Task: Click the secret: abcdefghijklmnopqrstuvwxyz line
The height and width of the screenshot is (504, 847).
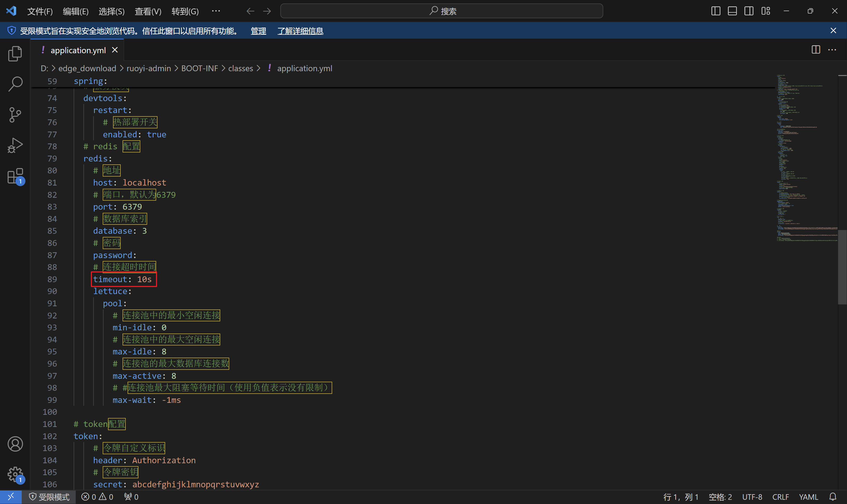Action: coord(176,484)
